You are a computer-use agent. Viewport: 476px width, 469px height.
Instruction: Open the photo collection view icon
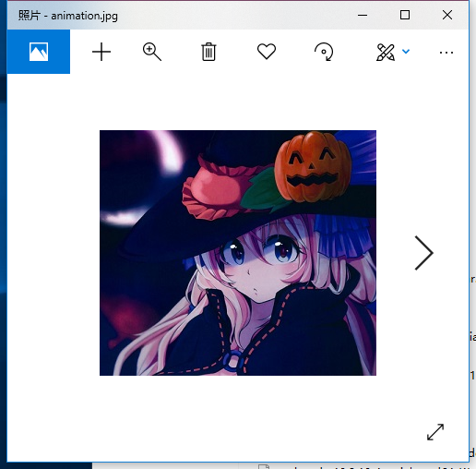(39, 52)
